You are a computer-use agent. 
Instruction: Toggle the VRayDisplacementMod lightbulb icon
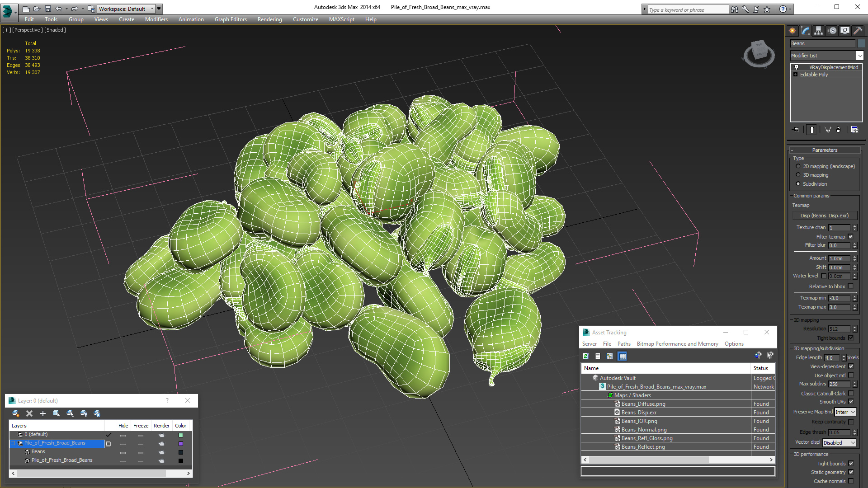pos(797,67)
